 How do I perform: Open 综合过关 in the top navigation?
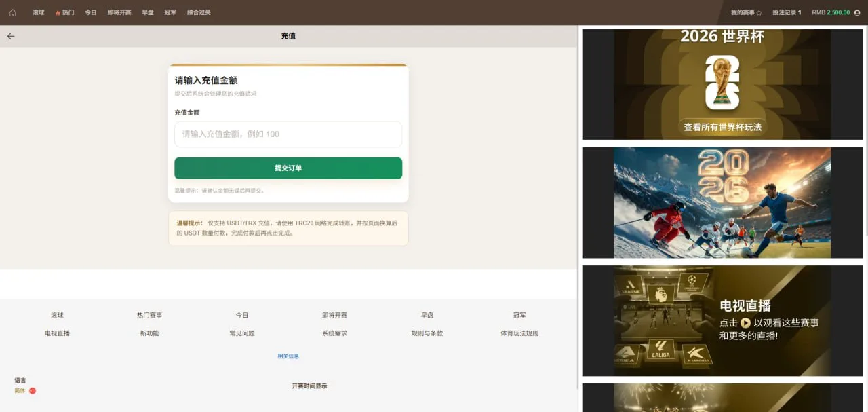[199, 12]
